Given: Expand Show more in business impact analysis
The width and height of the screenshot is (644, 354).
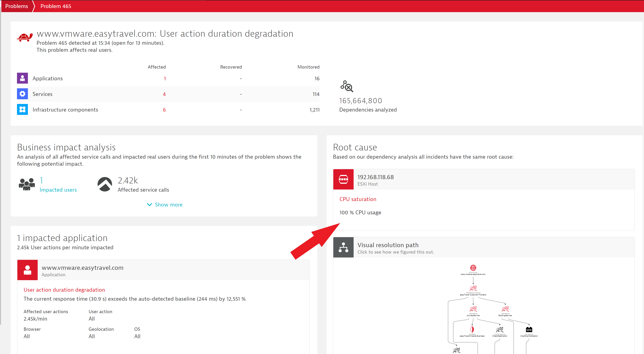Looking at the screenshot, I should 165,205.
